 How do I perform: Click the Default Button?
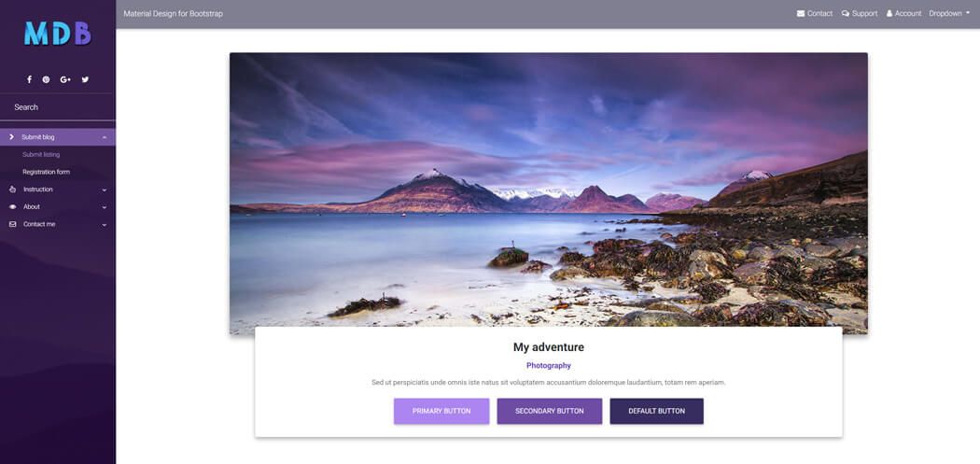(657, 412)
